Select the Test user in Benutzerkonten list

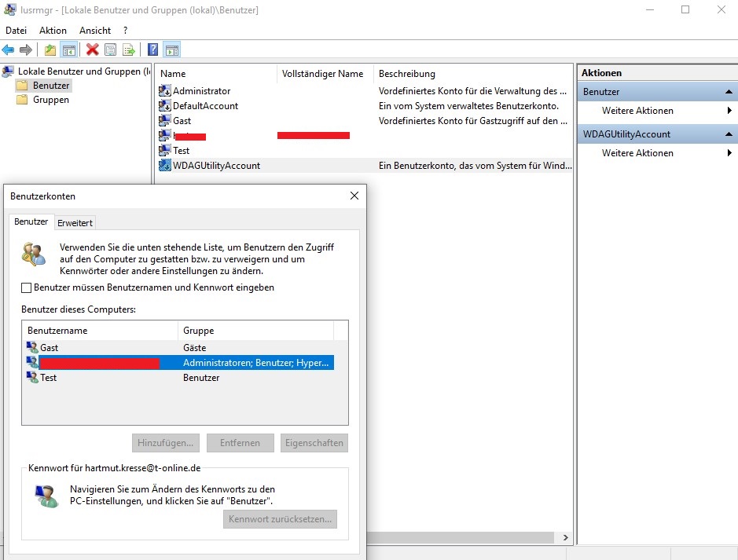click(x=49, y=378)
